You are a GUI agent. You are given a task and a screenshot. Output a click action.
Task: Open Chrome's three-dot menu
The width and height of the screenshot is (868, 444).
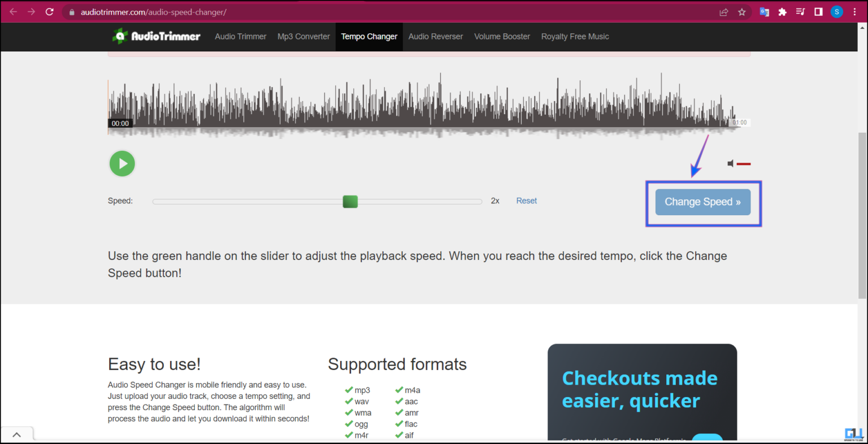coord(854,11)
